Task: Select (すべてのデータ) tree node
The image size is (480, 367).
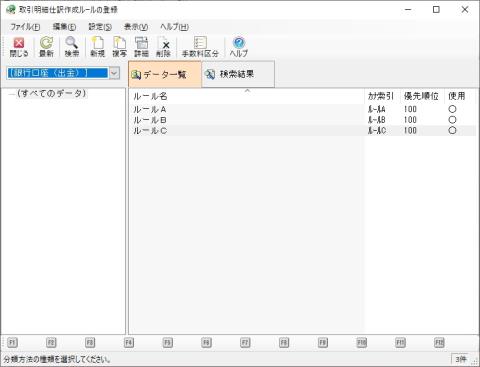Action: pyautogui.click(x=52, y=93)
